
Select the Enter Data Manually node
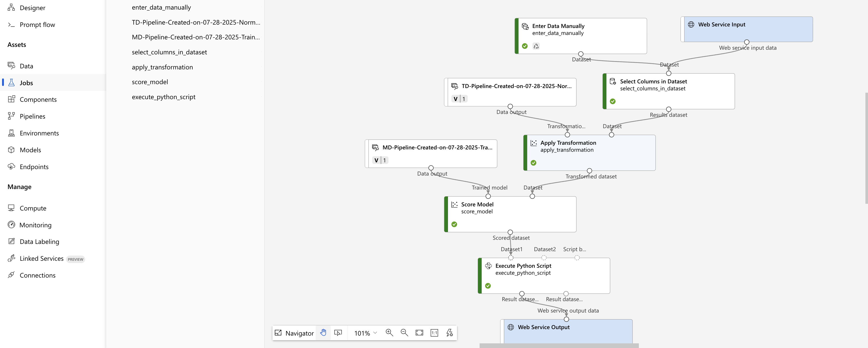pos(581,36)
